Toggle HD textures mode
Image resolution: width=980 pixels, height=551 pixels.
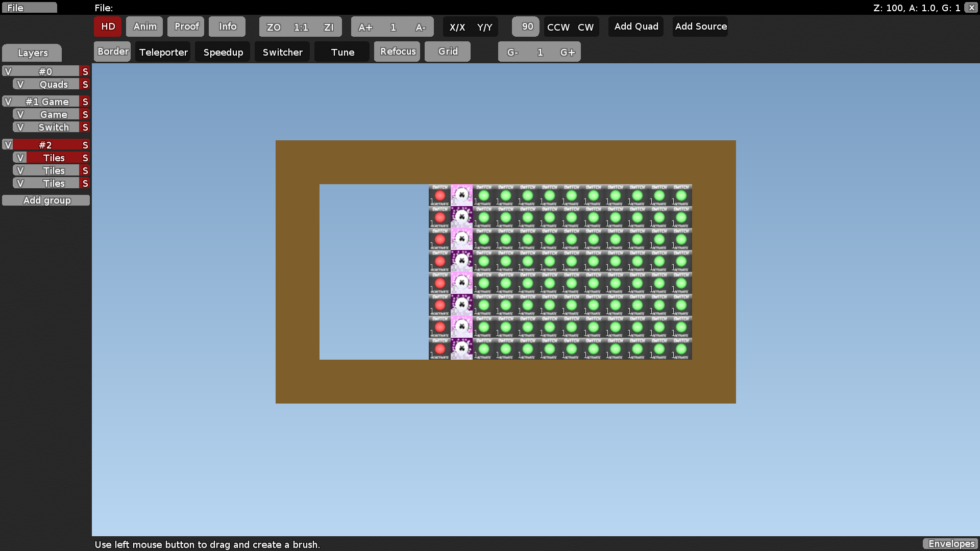tap(107, 27)
